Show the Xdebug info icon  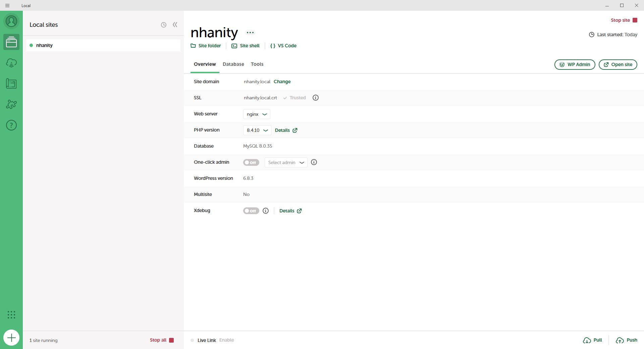coord(266,211)
